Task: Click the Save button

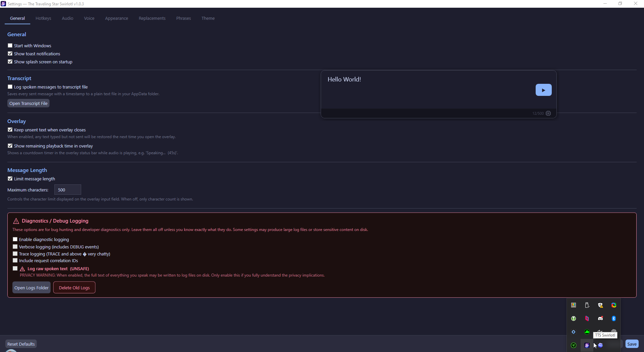Action: pyautogui.click(x=632, y=344)
